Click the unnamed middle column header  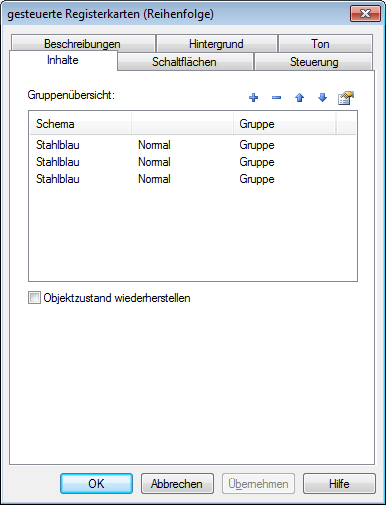coord(182,124)
